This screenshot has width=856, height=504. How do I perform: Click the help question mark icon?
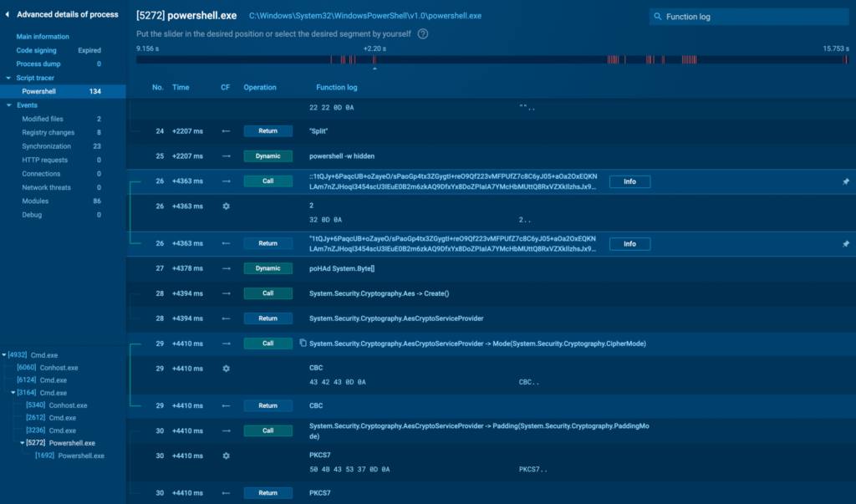[x=423, y=34]
